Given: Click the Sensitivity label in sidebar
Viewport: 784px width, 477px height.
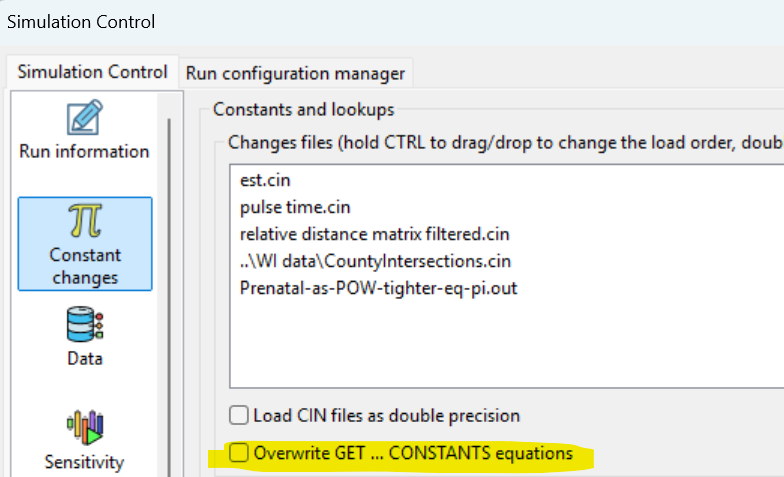Looking at the screenshot, I should pyautogui.click(x=84, y=462).
